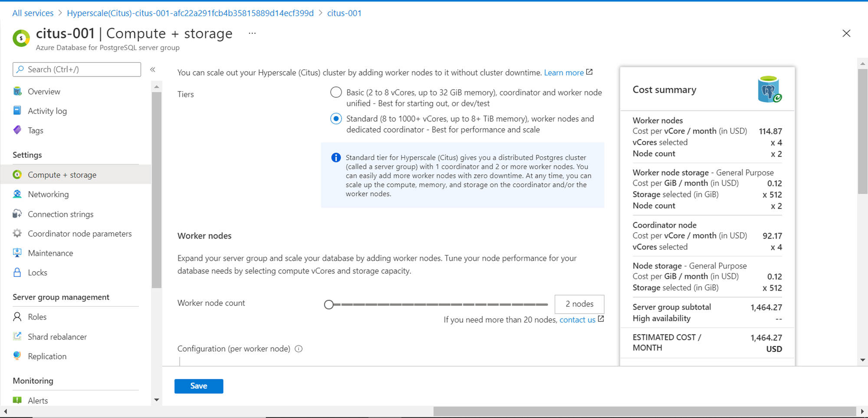The height and width of the screenshot is (418, 868).
Task: Click the Tags icon in sidebar
Action: [17, 130]
